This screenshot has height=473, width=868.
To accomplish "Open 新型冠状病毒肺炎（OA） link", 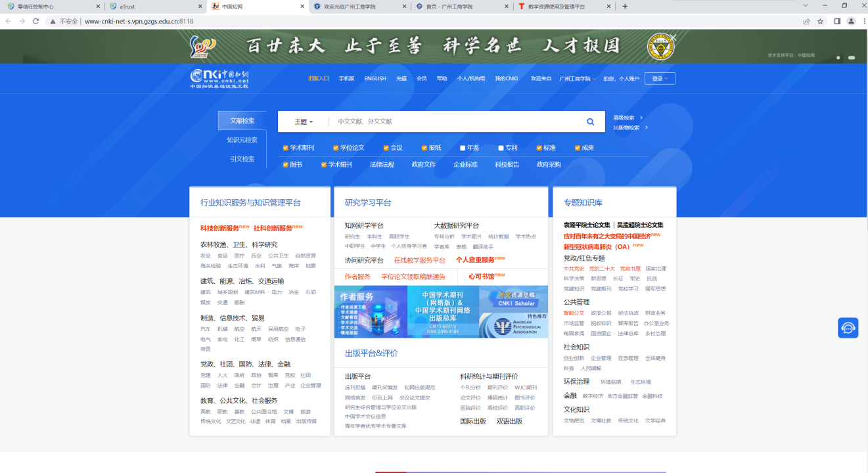I will (597, 246).
